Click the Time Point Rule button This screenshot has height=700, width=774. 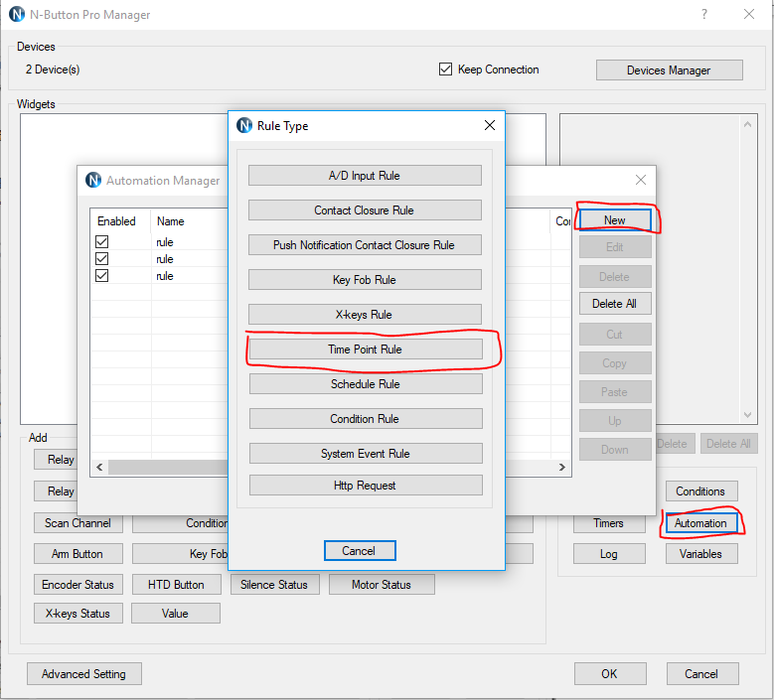pyautogui.click(x=366, y=350)
